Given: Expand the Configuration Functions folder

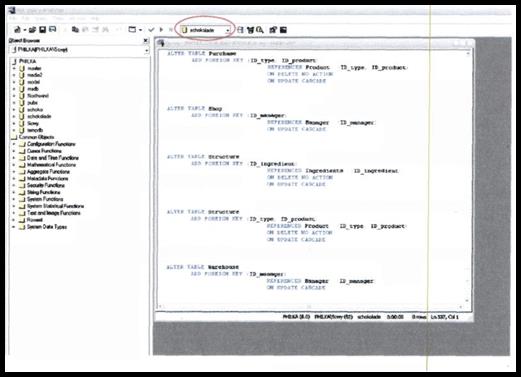Looking at the screenshot, I should 14,144.
